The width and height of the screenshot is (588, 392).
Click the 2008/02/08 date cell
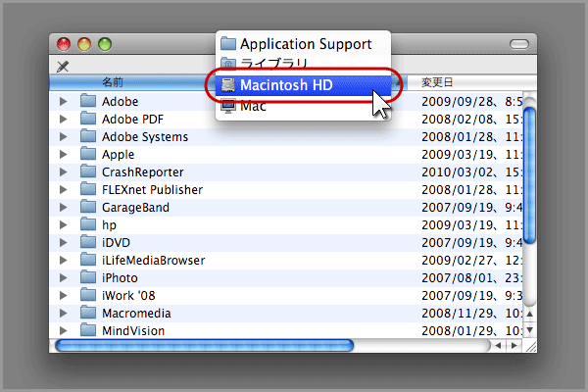click(471, 120)
